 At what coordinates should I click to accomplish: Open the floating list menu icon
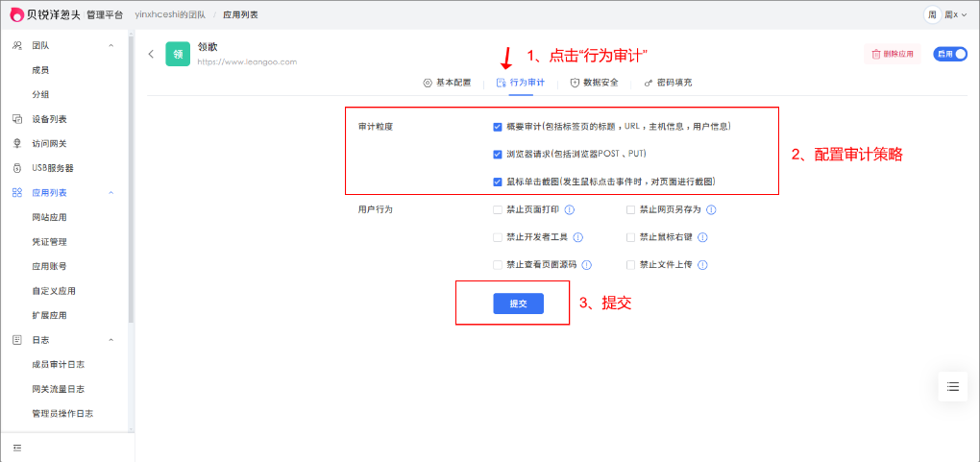point(952,386)
